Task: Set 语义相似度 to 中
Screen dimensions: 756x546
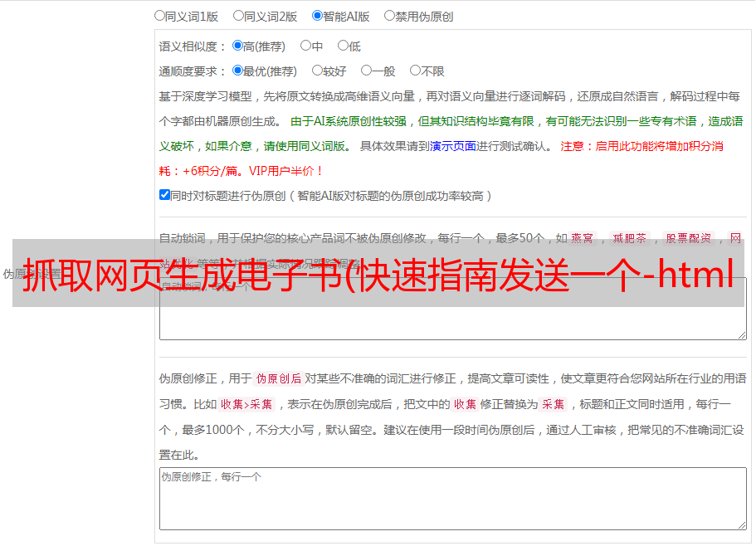Action: coord(305,46)
